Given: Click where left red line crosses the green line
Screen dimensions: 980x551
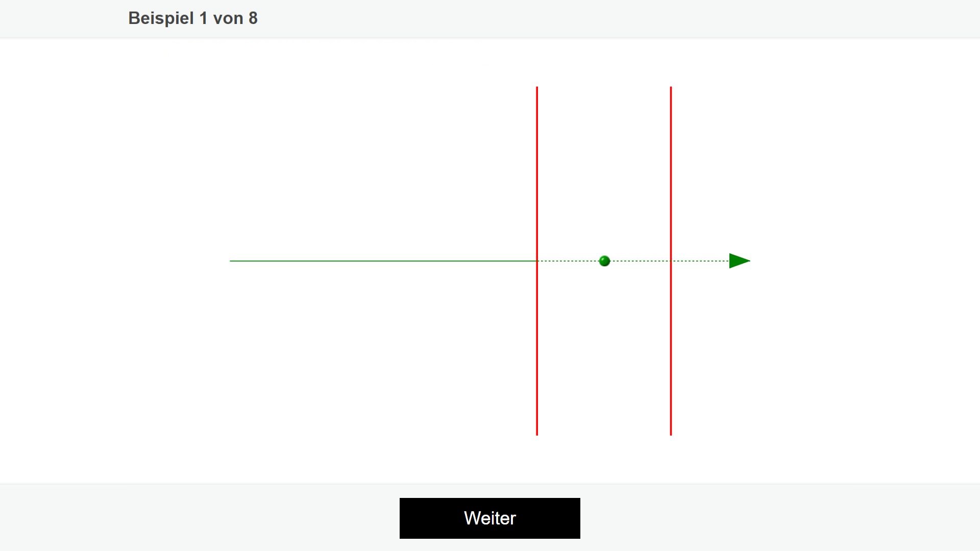Looking at the screenshot, I should [537, 261].
